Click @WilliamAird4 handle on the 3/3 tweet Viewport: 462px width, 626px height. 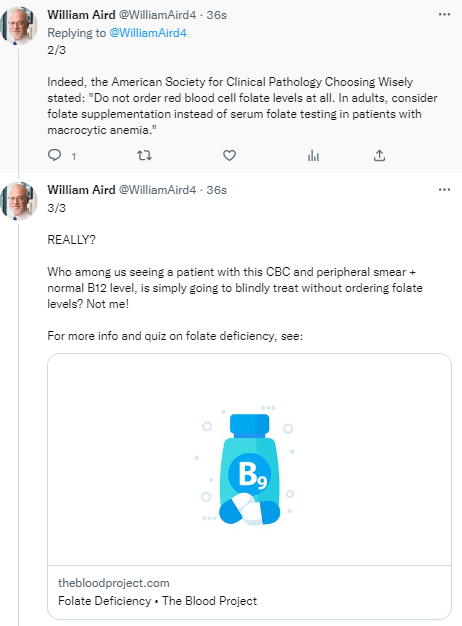tap(157, 190)
